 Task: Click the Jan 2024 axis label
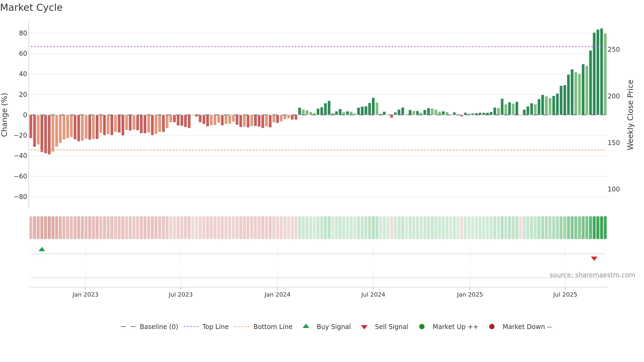[277, 294]
